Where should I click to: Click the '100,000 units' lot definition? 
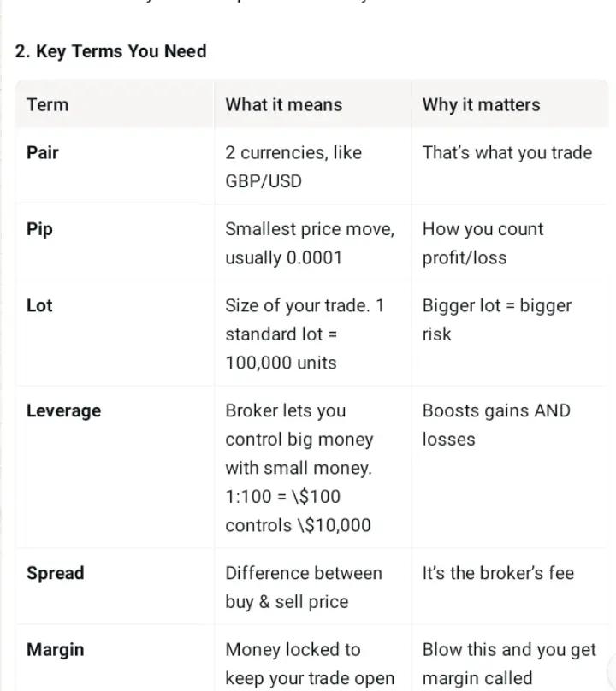[281, 363]
